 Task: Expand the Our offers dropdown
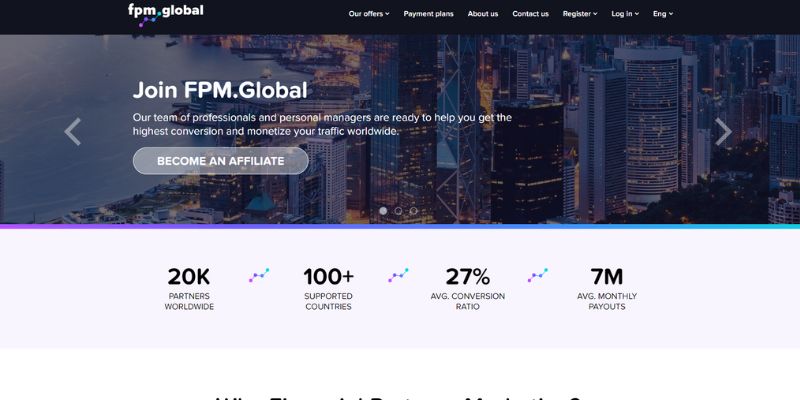click(x=369, y=14)
